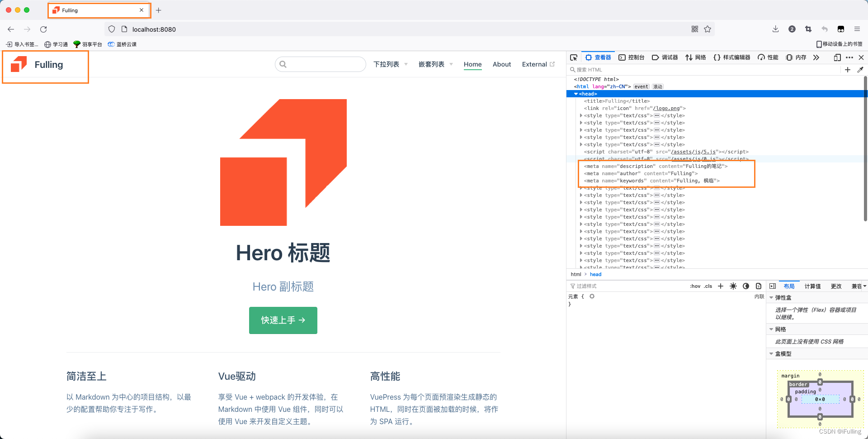
Task: Open the External link
Action: (x=538, y=64)
